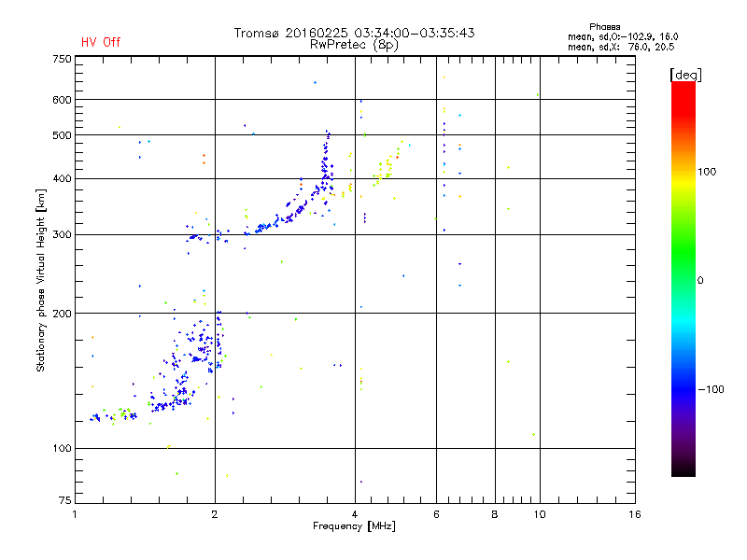This screenshot has width=747, height=560.
Task: Click the x-axis tick label '8'
Action: (x=495, y=514)
